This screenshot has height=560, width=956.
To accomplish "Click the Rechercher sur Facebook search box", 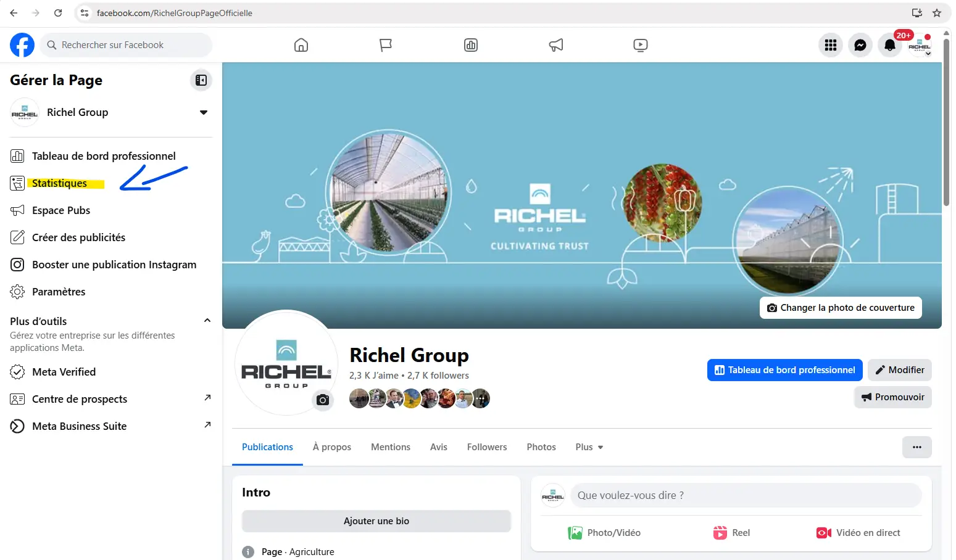I will coord(127,45).
